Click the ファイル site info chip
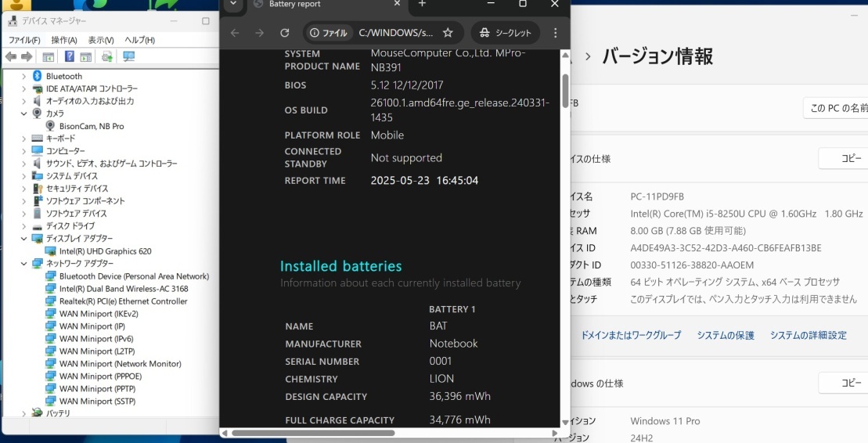Image resolution: width=868 pixels, height=443 pixels. [x=329, y=33]
